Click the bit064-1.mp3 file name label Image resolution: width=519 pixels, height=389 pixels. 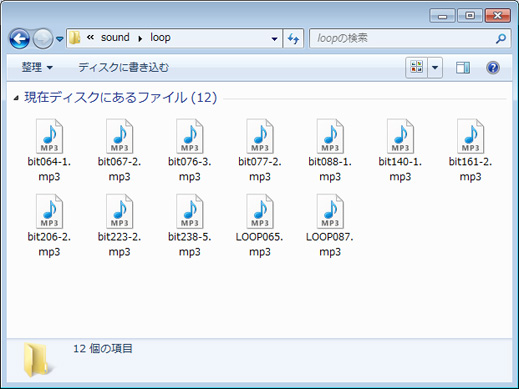tap(49, 169)
